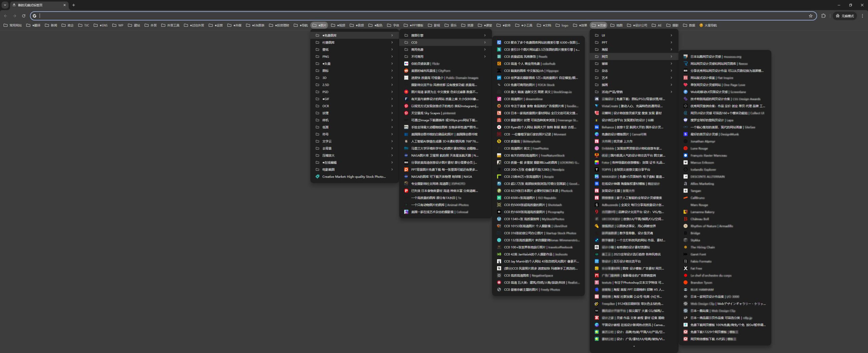Open the NASA的图库 bookmark
868x353 pixels.
pyautogui.click(x=445, y=176)
